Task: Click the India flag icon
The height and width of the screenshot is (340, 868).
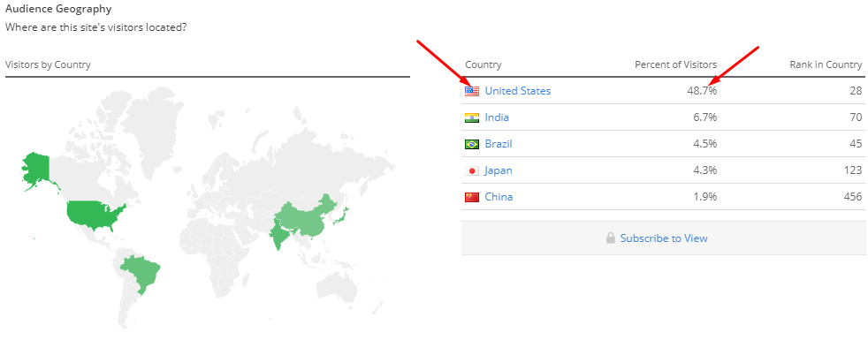Action: pyautogui.click(x=472, y=117)
